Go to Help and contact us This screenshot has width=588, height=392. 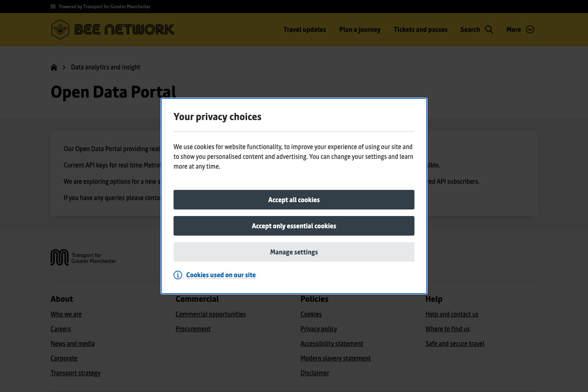(x=452, y=314)
